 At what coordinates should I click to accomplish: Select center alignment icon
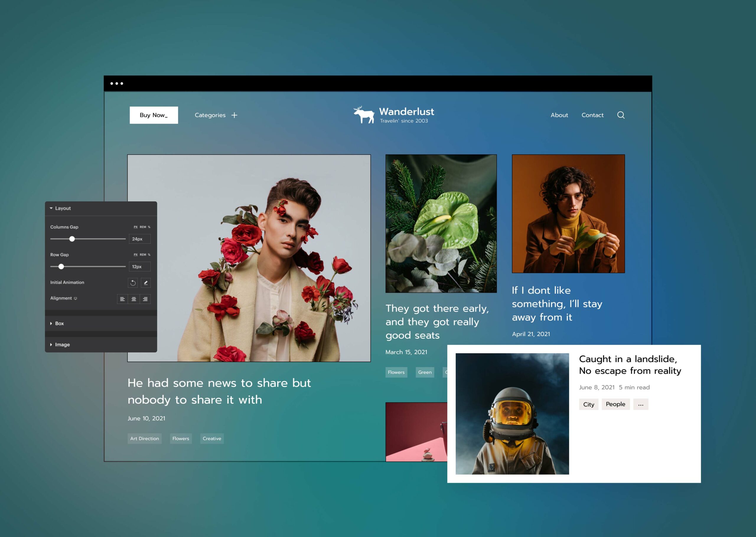(134, 299)
